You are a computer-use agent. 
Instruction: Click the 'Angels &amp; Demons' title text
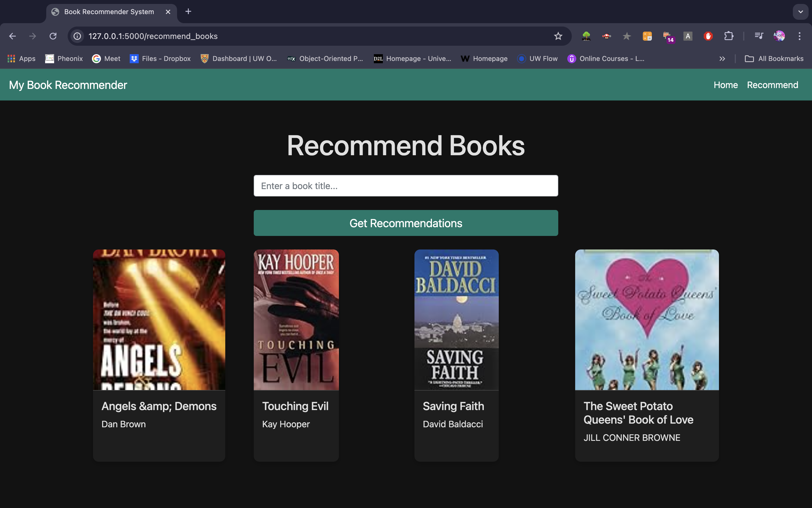coord(159,406)
